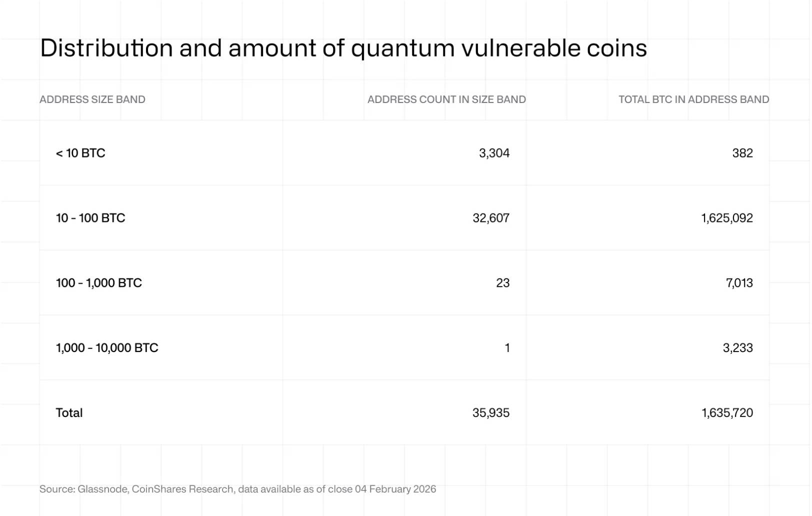
Task: Click the Total row label
Action: [x=69, y=413]
